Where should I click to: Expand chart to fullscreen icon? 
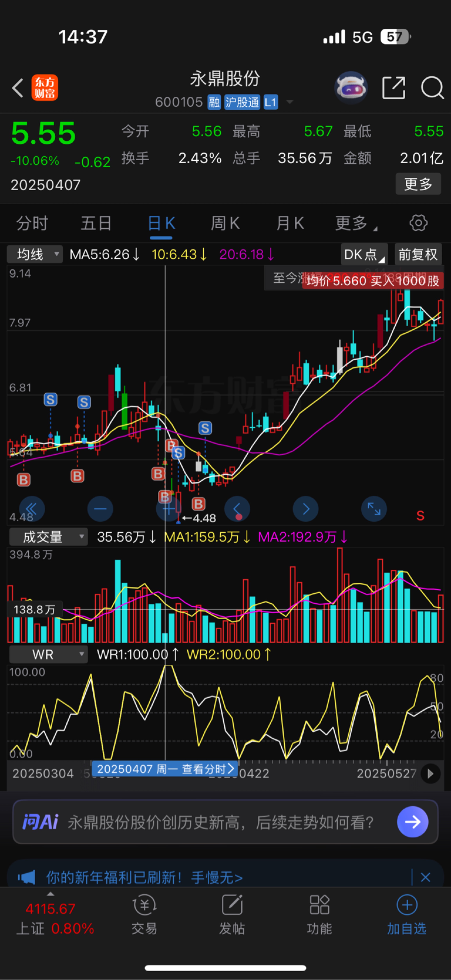point(374,509)
